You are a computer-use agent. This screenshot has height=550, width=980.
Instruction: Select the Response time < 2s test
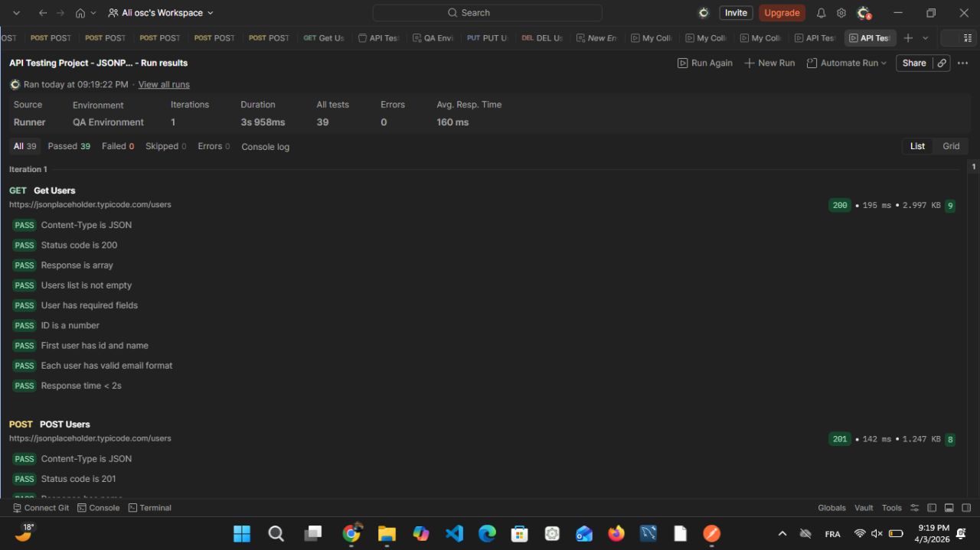(81, 386)
